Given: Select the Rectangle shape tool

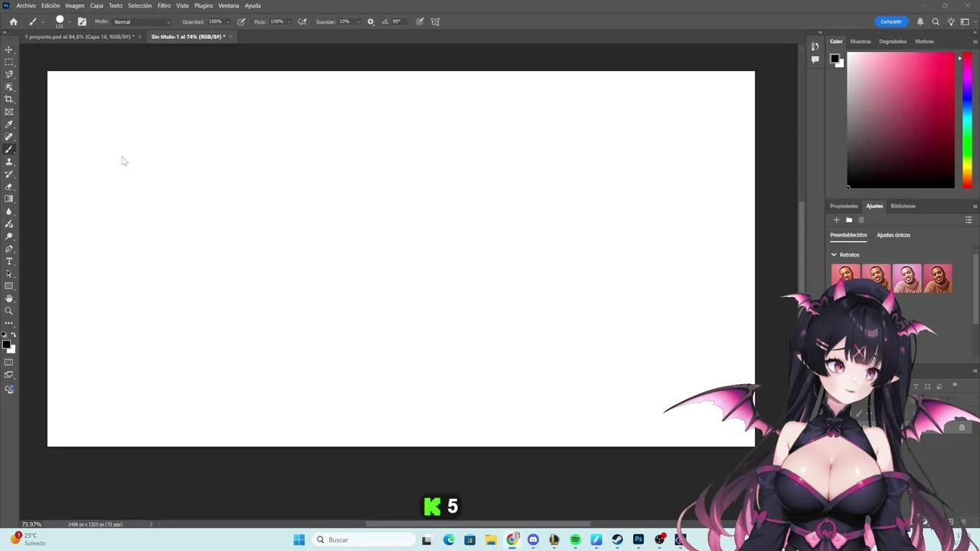Looking at the screenshot, I should 9,286.
